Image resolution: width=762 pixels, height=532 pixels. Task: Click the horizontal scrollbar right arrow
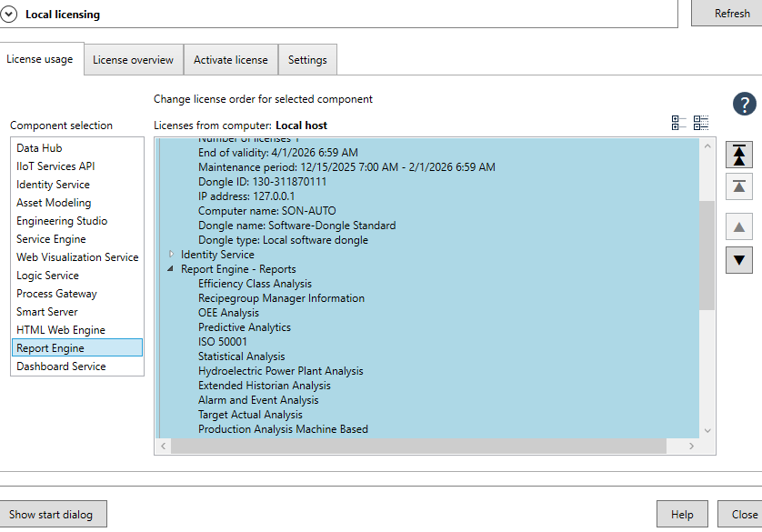tap(691, 447)
